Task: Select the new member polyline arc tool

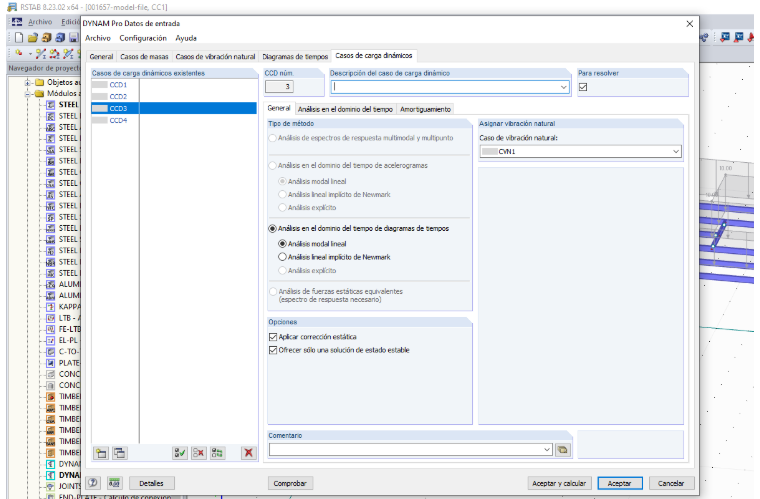Action: point(55,54)
